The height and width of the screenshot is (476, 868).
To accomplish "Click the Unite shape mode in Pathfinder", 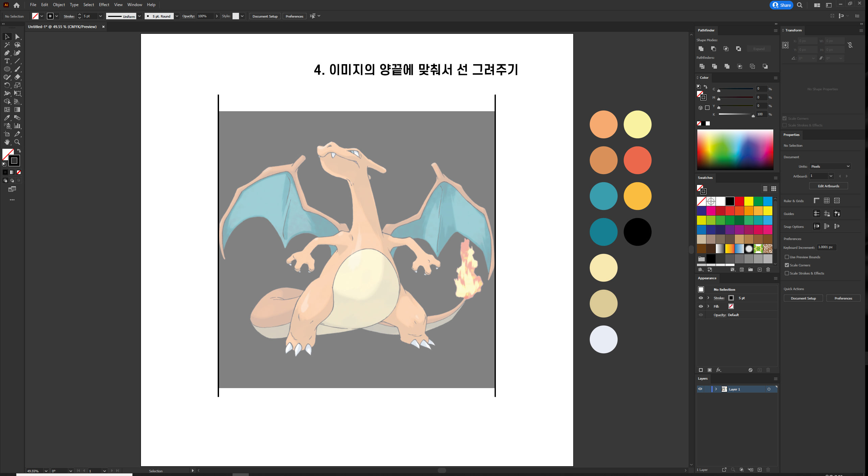I will point(701,49).
